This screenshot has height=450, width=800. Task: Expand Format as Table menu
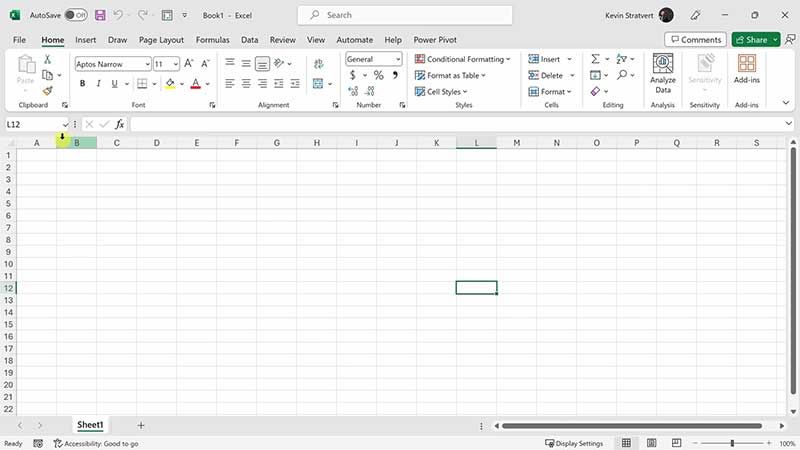pos(449,76)
